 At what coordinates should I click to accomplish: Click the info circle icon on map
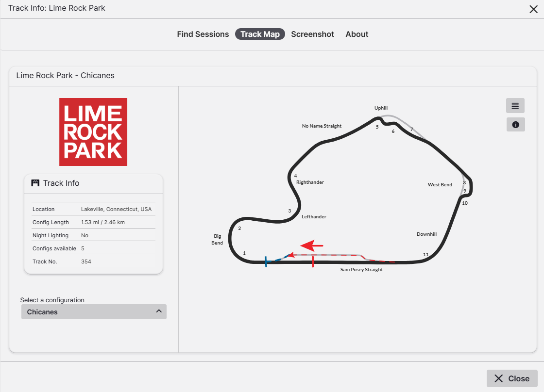(x=515, y=124)
